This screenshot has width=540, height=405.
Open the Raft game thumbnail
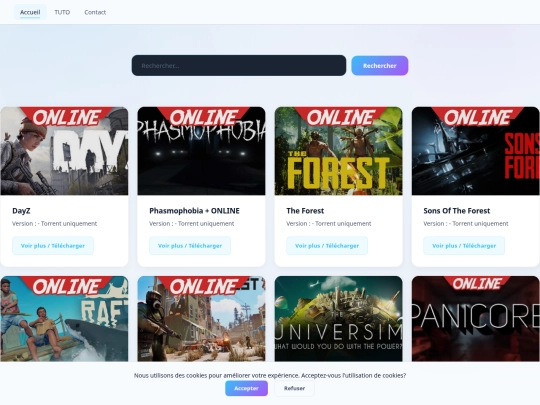[x=64, y=319]
